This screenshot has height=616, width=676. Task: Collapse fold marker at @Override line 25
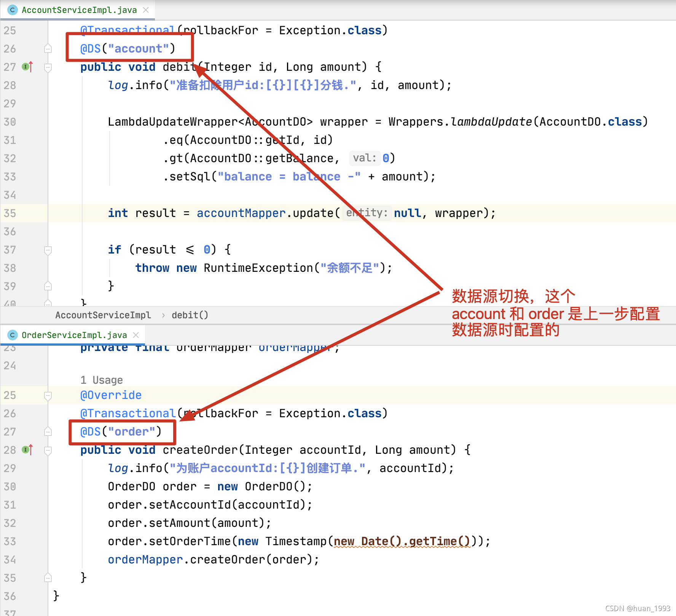click(48, 396)
